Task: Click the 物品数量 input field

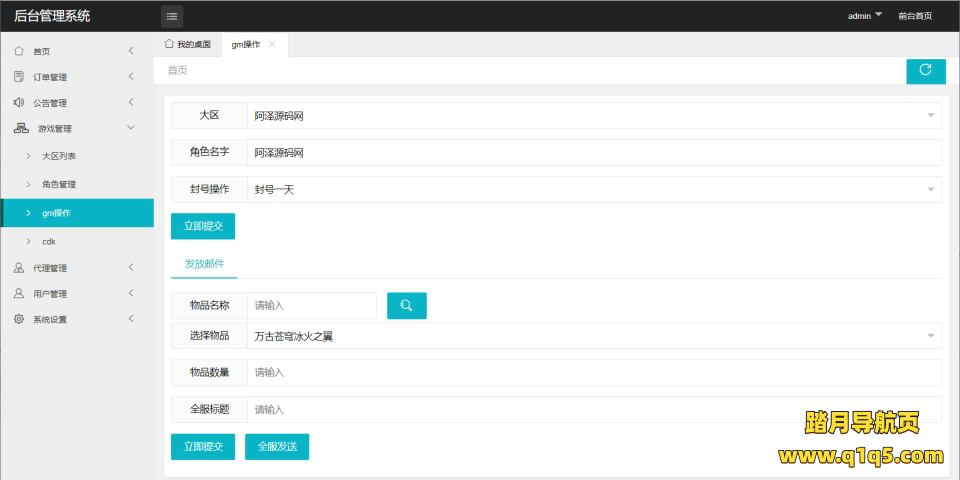Action: tap(594, 373)
